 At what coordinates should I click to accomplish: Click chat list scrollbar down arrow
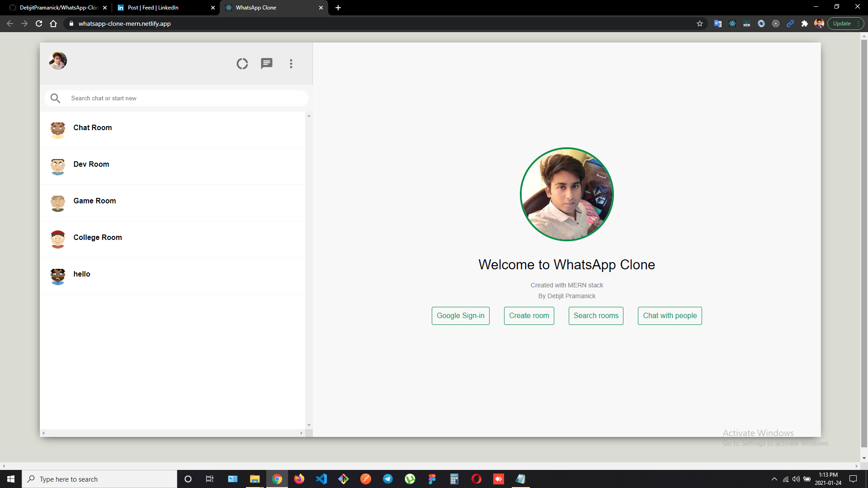pyautogui.click(x=309, y=425)
